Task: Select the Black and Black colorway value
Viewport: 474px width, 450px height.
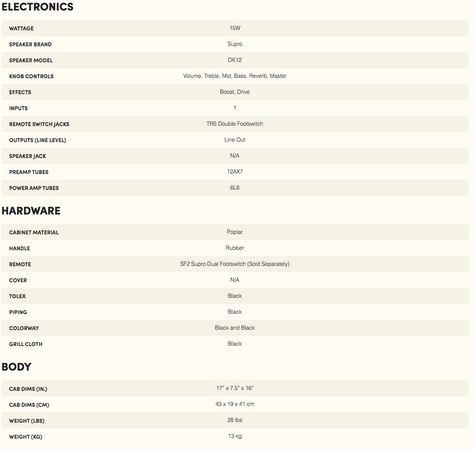Action: tap(235, 328)
